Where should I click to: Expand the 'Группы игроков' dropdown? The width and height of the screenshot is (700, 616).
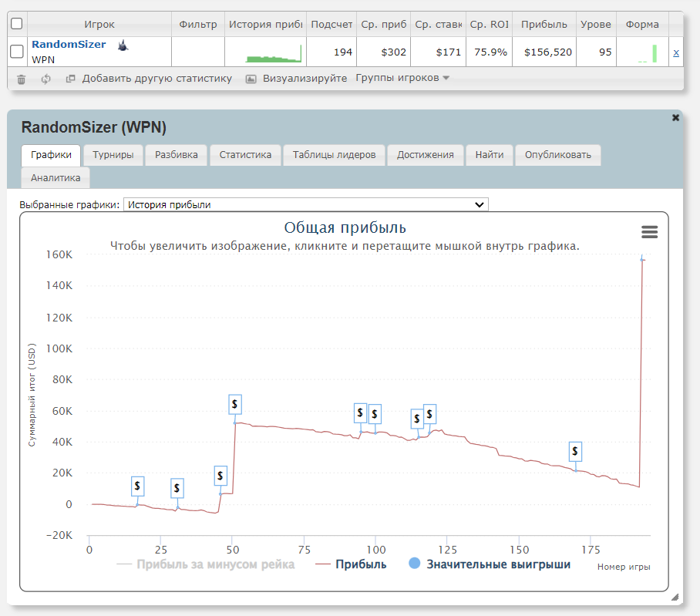click(x=402, y=78)
